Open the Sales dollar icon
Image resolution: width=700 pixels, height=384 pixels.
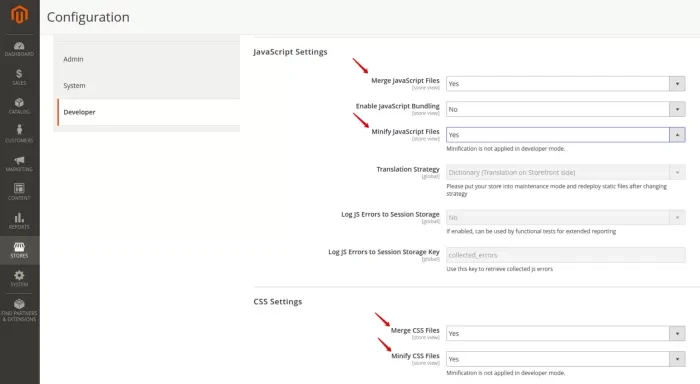19,74
